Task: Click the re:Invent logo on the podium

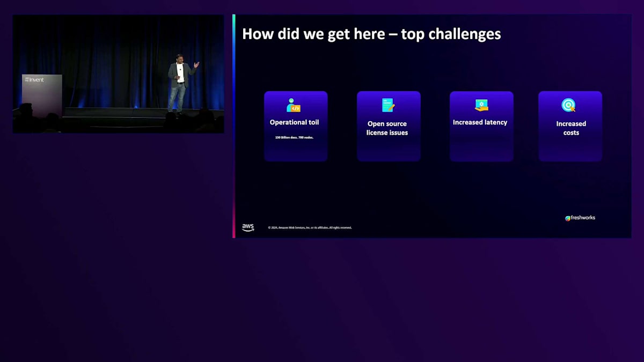Action: pos(34,80)
